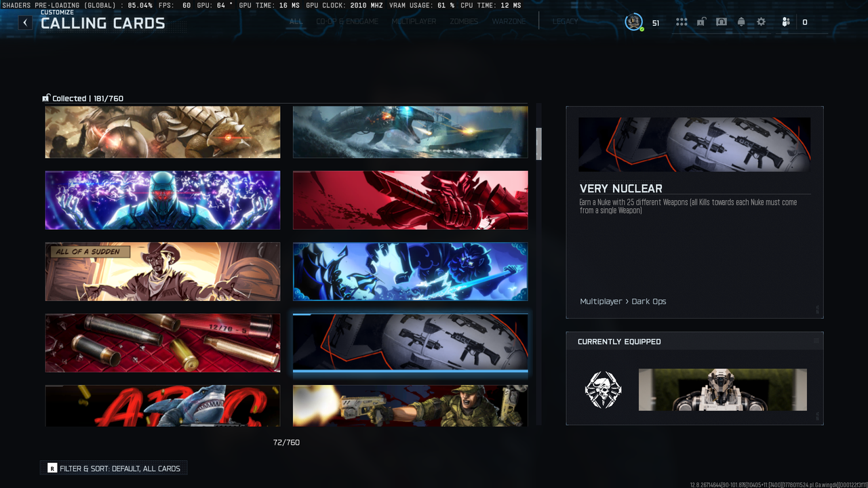Click the Multiplayer > Dark Ops text
868x488 pixels.
[x=623, y=302]
